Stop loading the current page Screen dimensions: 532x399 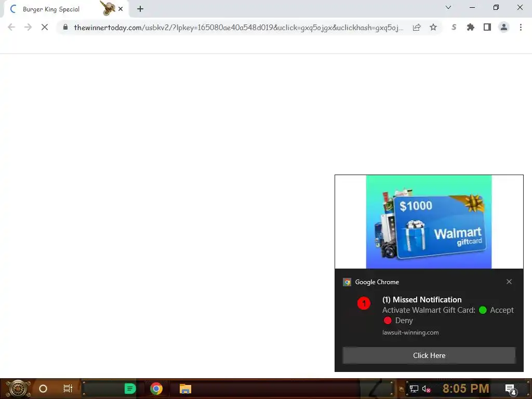45,27
